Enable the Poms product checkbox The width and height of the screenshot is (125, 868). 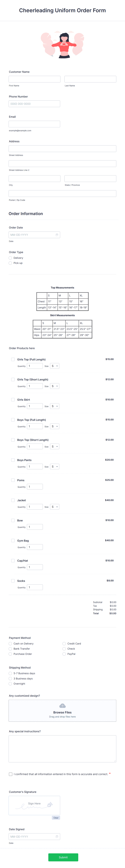tap(13, 480)
